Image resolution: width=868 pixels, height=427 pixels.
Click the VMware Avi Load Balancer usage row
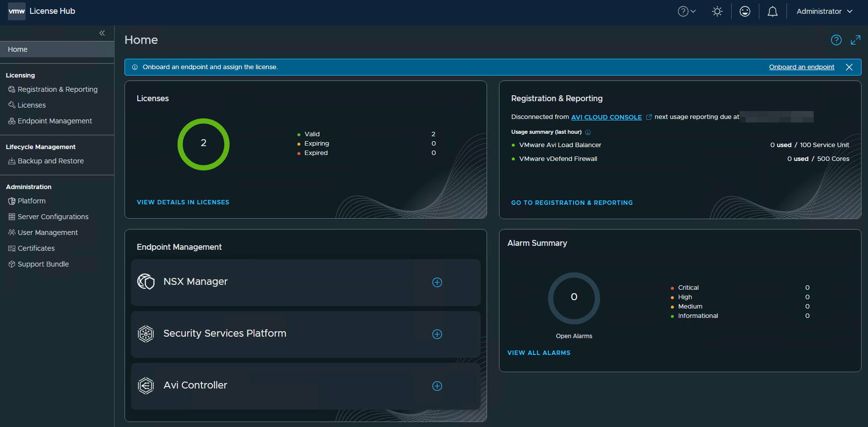pos(680,145)
